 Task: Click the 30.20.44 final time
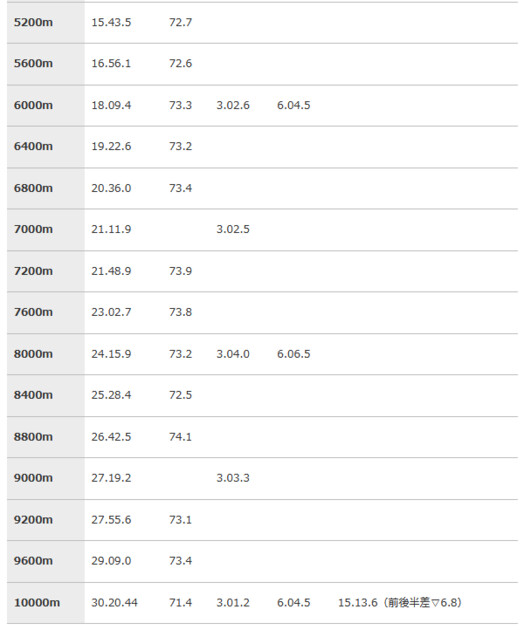(x=114, y=603)
